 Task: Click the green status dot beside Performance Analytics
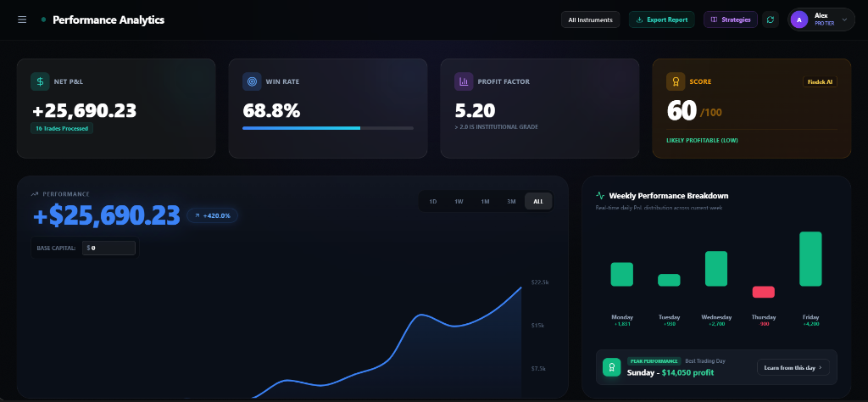43,20
